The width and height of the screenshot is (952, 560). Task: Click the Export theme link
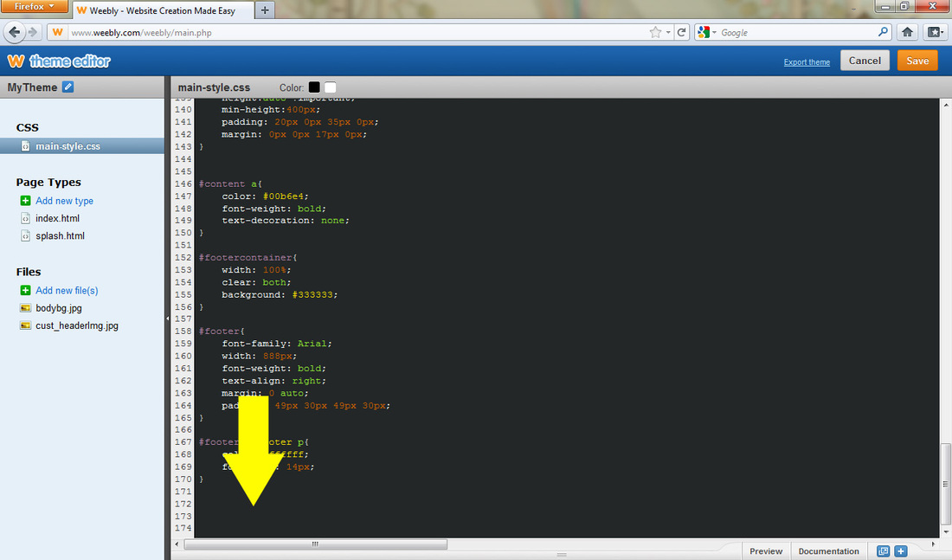coord(807,62)
